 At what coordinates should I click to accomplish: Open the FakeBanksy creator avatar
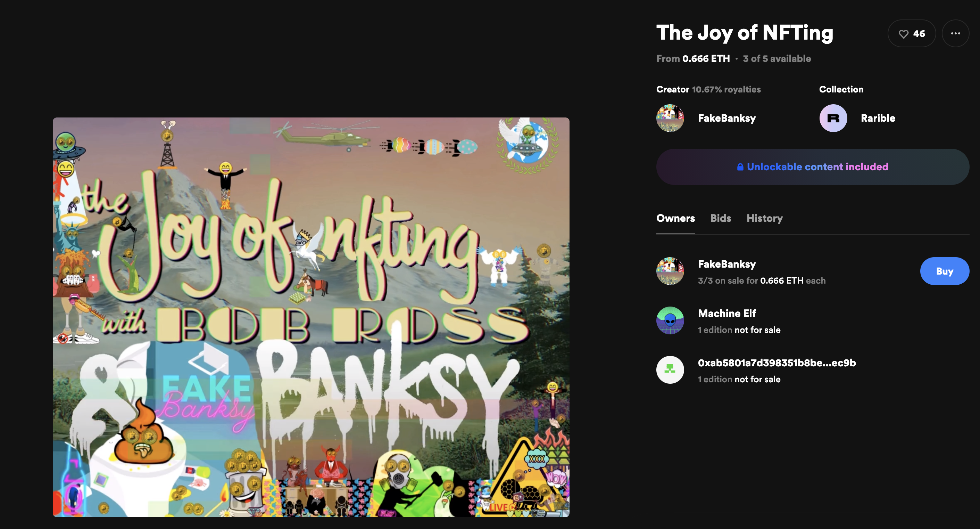pos(670,118)
